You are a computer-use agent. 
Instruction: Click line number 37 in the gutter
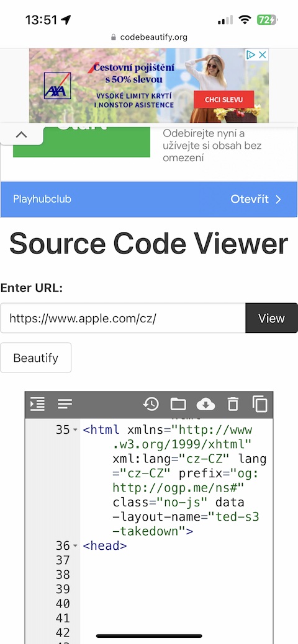click(63, 560)
